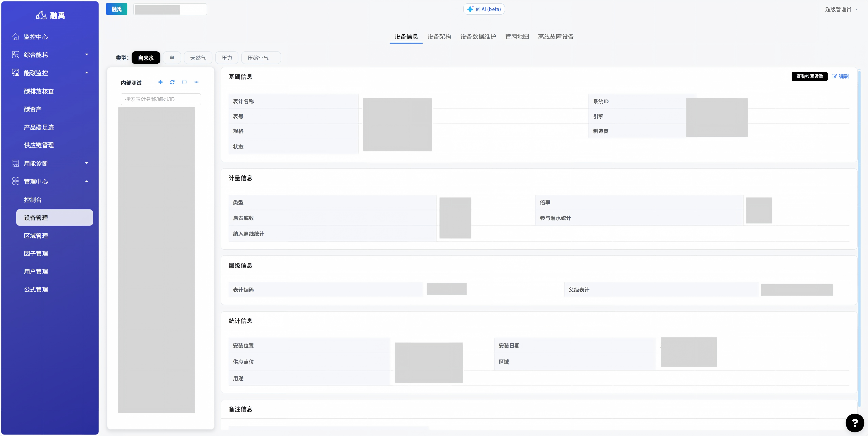The width and height of the screenshot is (868, 436).
Task: Click the 综合能耗 sidebar icon
Action: [x=16, y=55]
